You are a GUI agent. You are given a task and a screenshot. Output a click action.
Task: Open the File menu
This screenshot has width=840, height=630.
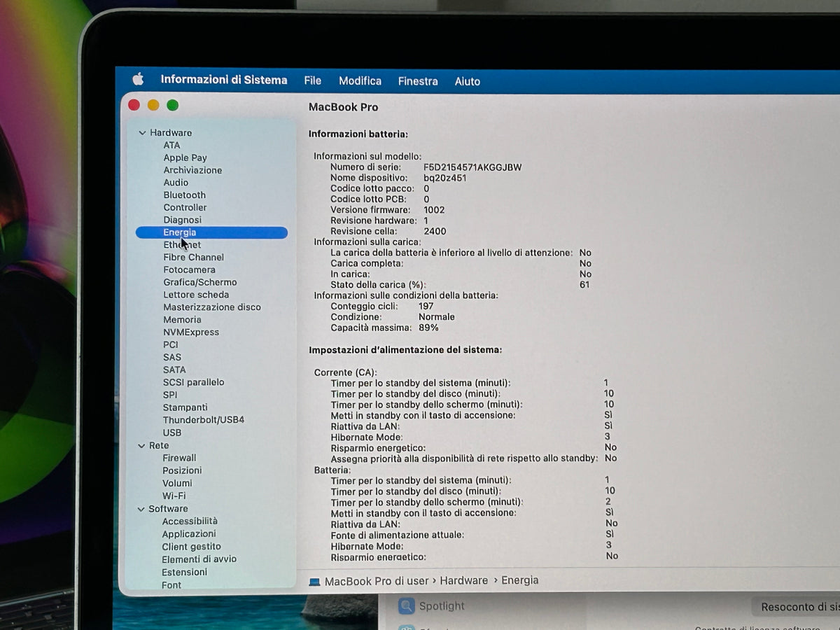click(313, 80)
